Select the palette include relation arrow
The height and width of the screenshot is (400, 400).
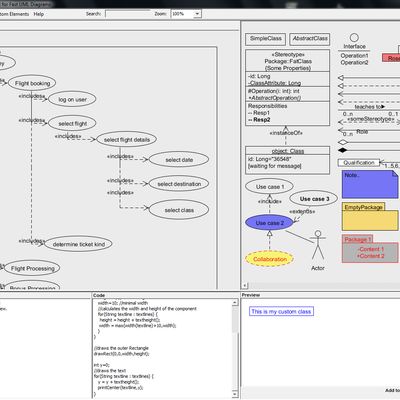click(269, 204)
